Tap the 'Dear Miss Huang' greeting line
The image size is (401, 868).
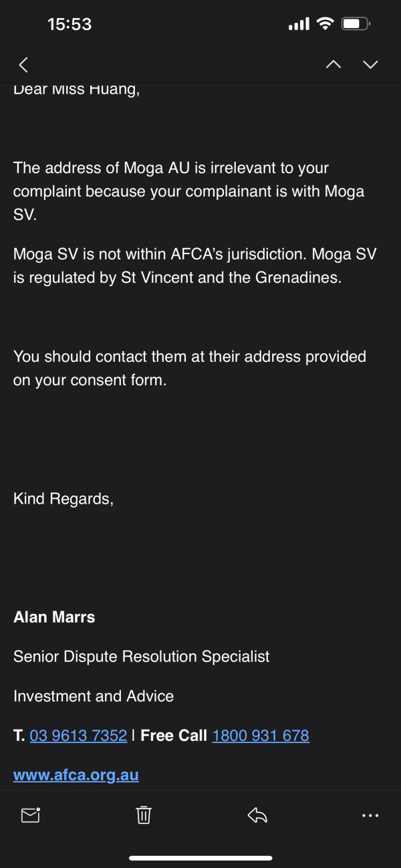pyautogui.click(x=77, y=90)
